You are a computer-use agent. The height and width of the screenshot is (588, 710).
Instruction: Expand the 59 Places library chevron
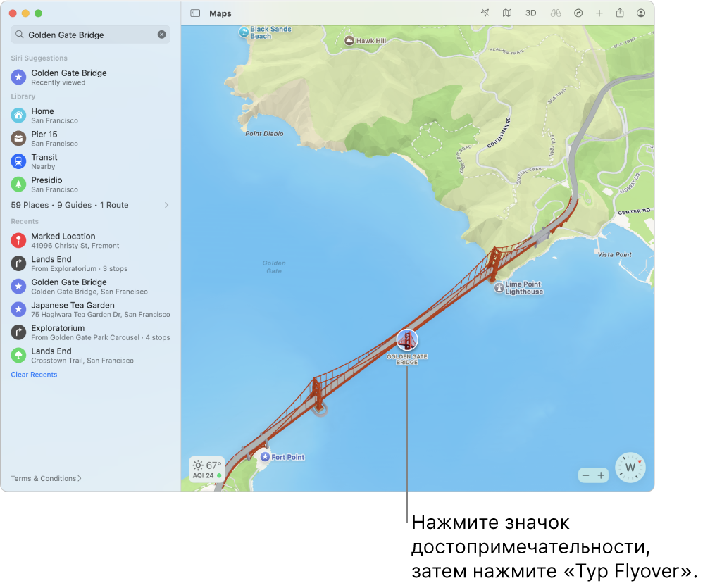[x=167, y=205]
